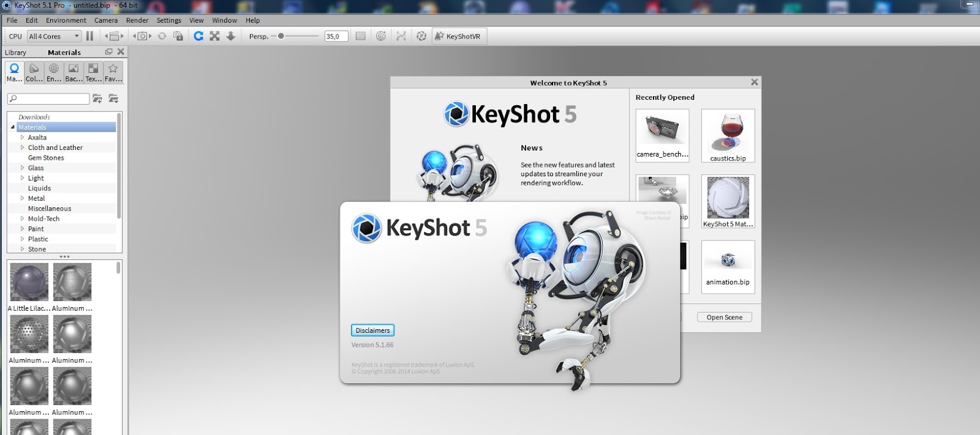Click the 35,0 focal length field
Viewport: 980px width, 435px height.
336,36
